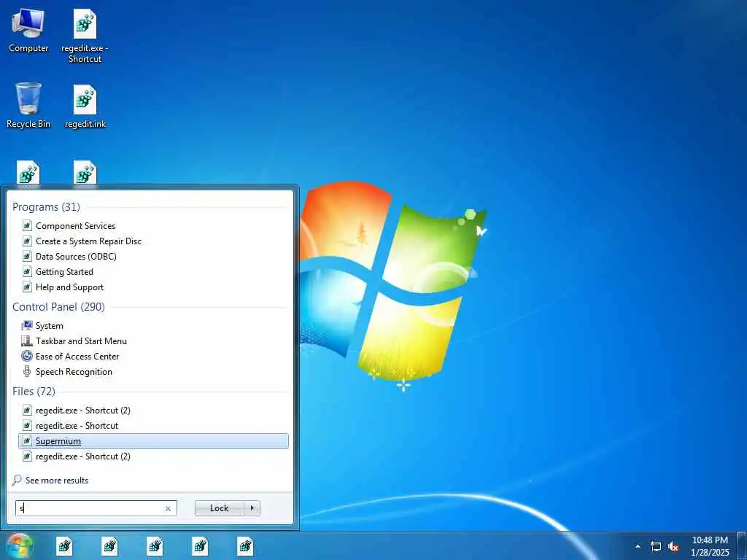Screen dimensions: 747x560
Task: Click the pinned taskbar icon nearest the Start orb
Action: pos(64,546)
